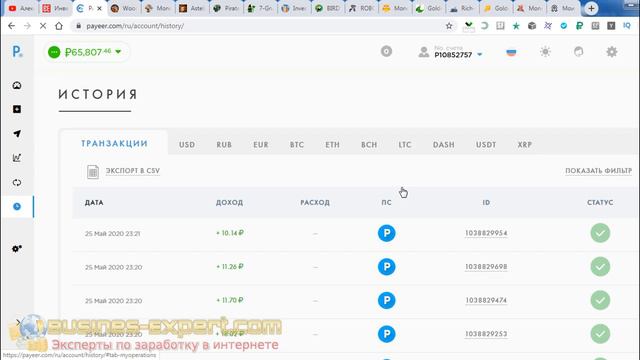
Task: Switch to the LTC tab
Action: [405, 144]
